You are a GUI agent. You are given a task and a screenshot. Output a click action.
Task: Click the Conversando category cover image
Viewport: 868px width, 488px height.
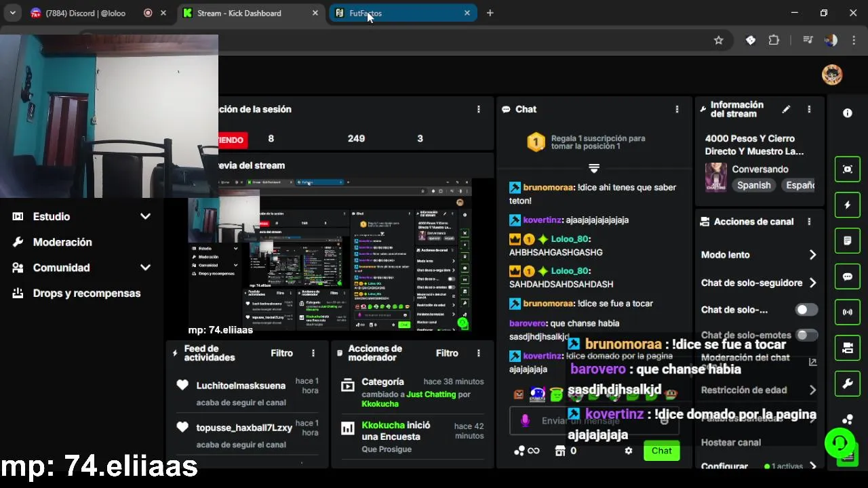(x=715, y=178)
